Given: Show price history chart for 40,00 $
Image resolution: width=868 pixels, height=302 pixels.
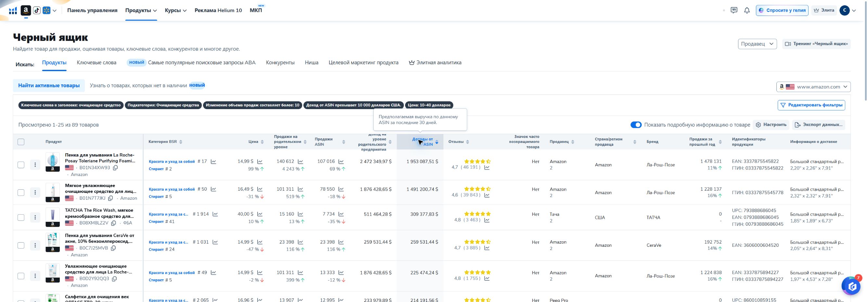Looking at the screenshot, I should point(260,214).
